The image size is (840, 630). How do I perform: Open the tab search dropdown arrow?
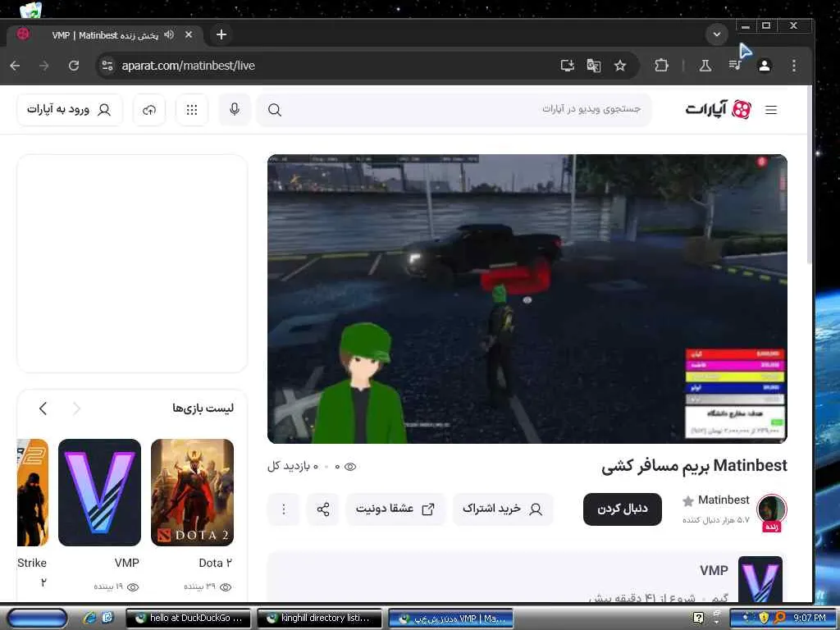717,34
